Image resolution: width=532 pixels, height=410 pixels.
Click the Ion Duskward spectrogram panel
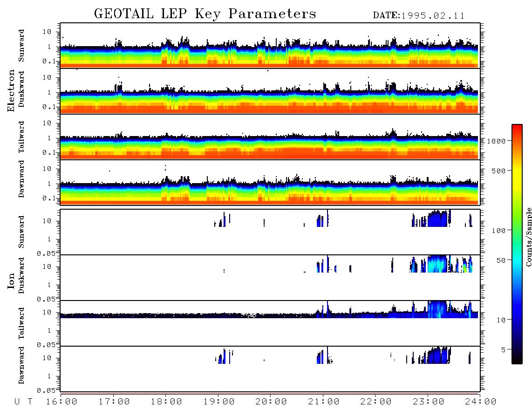270,278
